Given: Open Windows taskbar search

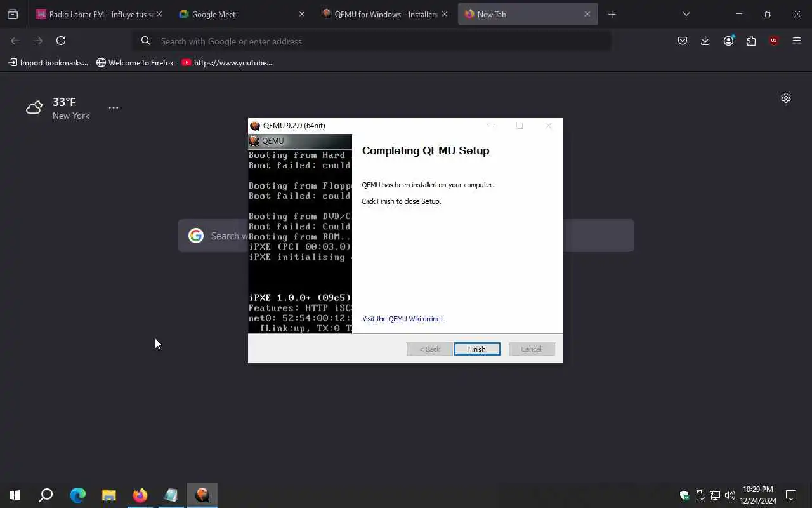Looking at the screenshot, I should click(46, 495).
